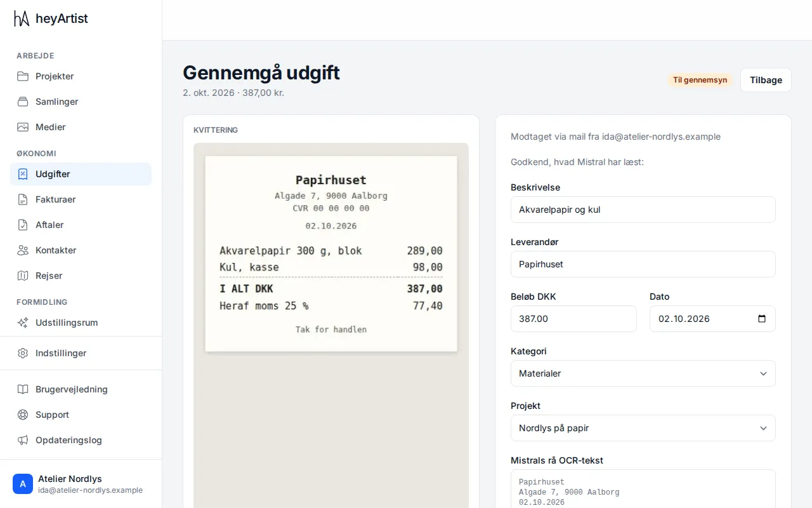Viewport: 812px width, 508px height.
Task: Click the Opdateringslog megaphone icon
Action: (x=23, y=440)
